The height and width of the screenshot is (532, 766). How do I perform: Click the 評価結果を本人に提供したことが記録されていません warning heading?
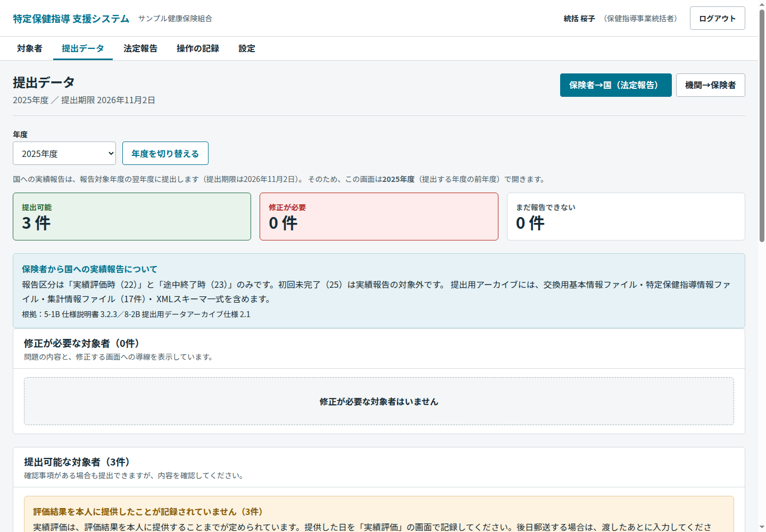coord(148,512)
